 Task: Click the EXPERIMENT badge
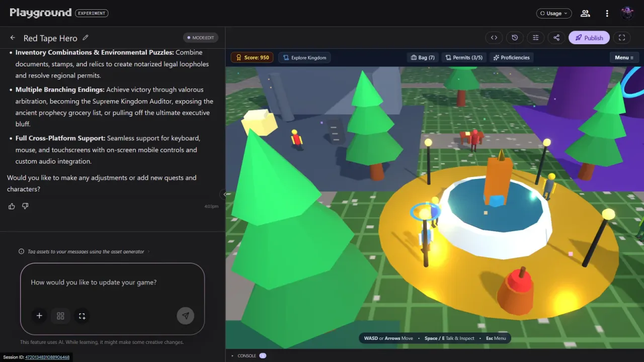[x=92, y=14]
